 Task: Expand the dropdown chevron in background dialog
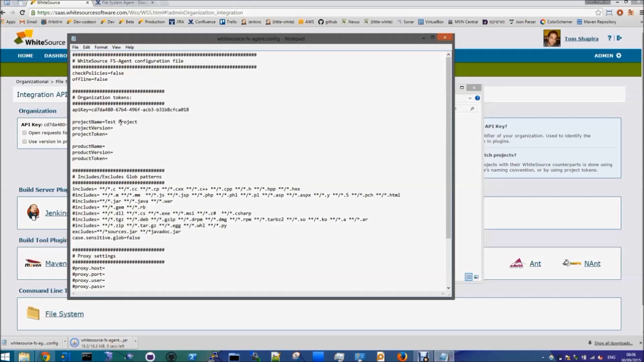coord(470,98)
